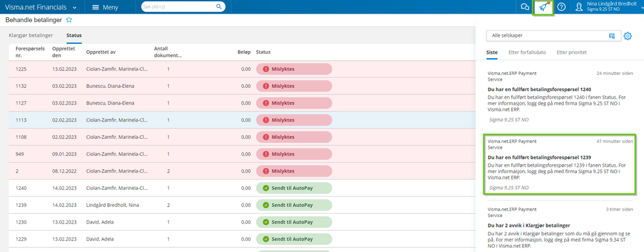This screenshot has height=252, width=644.
Task: Switch to Siste notifications tab
Action: (x=492, y=52)
